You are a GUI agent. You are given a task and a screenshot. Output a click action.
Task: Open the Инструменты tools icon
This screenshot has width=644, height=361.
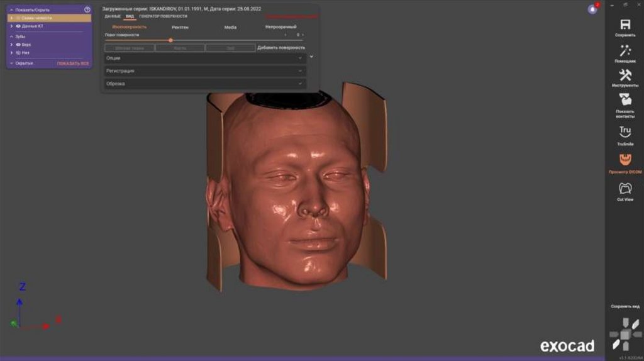pyautogui.click(x=625, y=75)
